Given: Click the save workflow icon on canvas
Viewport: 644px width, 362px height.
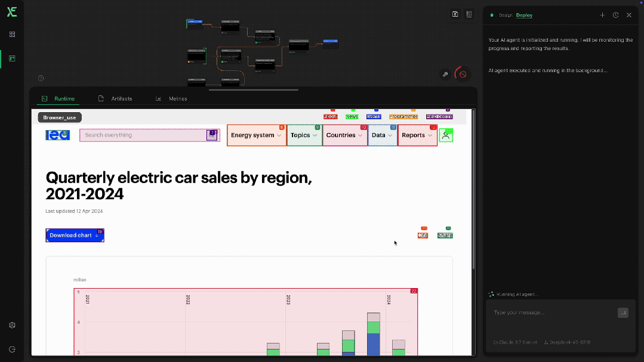Looking at the screenshot, I should [455, 14].
